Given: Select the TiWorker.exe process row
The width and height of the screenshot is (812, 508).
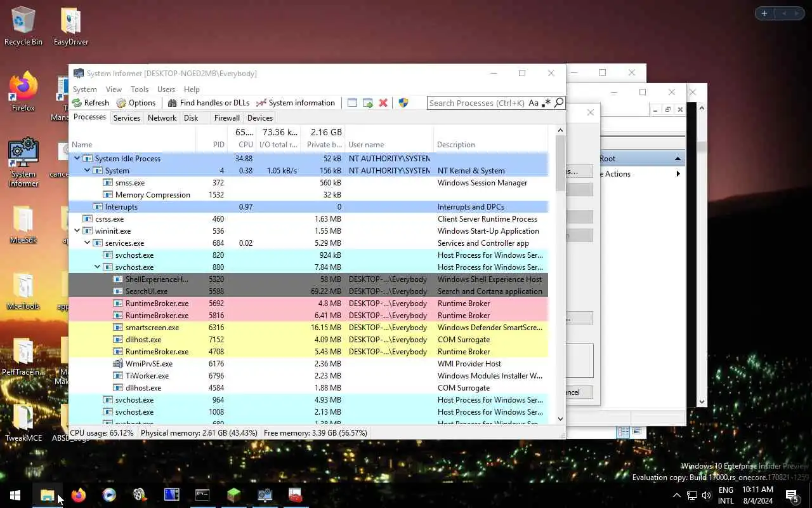Looking at the screenshot, I should [x=308, y=376].
